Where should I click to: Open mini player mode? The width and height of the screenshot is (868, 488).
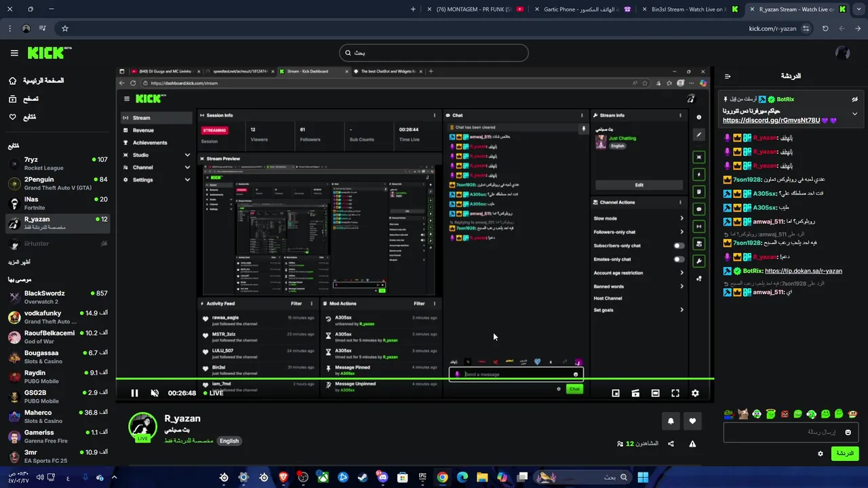point(616,393)
